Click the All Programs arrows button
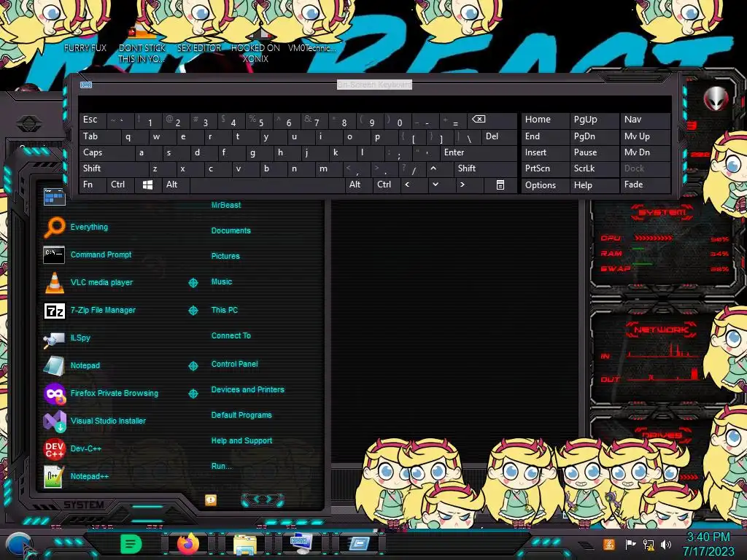 [x=263, y=499]
